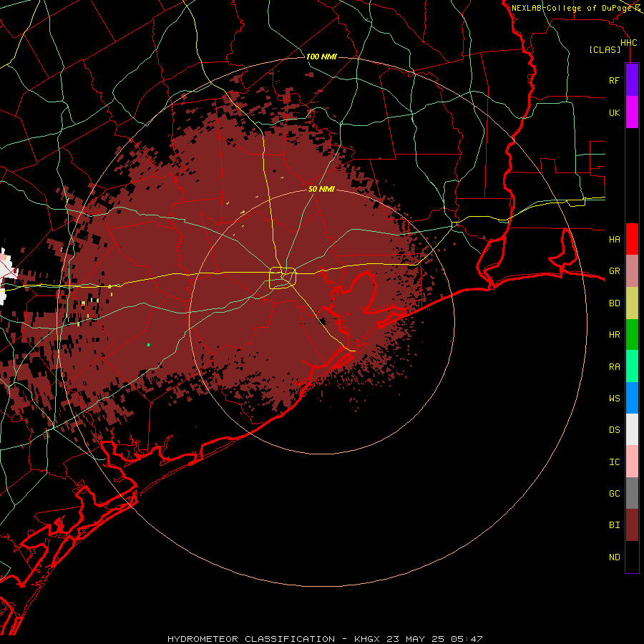Click the HYDROMETEOR CLASSIFICATION title caption
The height and width of the screenshot is (644, 644).
(251, 639)
